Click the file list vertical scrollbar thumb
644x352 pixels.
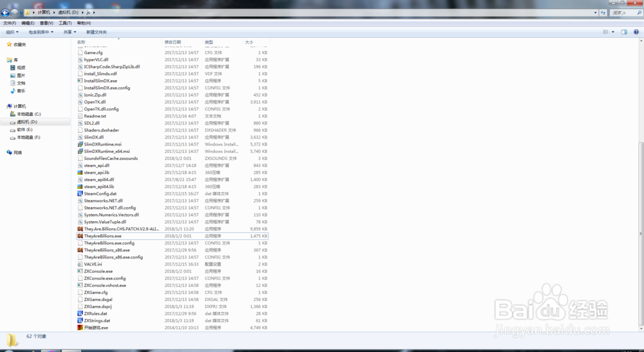[641, 233]
